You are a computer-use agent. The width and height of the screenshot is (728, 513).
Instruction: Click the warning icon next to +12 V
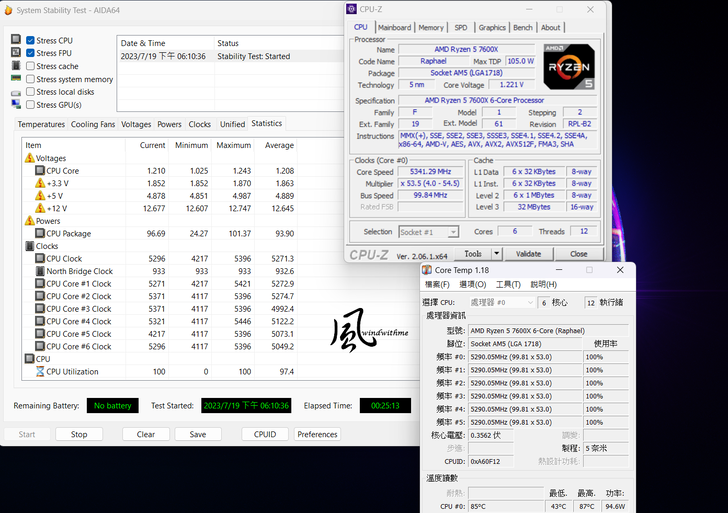(x=40, y=209)
